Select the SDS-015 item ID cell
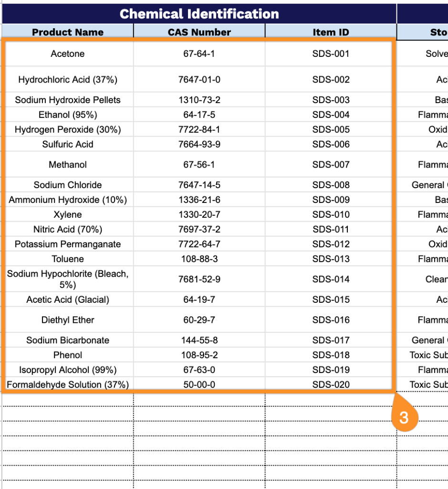Viewport: 448px width, 489px height. 331,299
